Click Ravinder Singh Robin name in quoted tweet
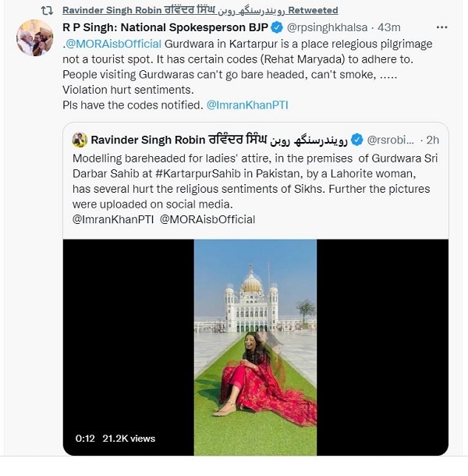The width and height of the screenshot is (468, 476). [219, 140]
